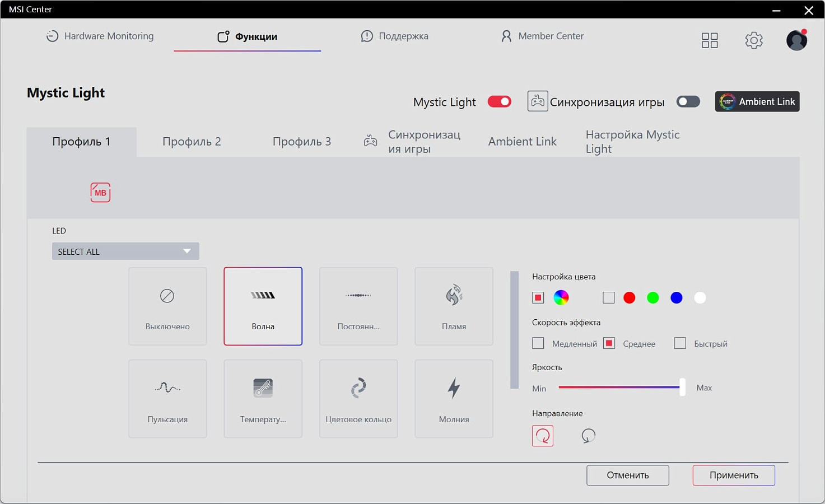The height and width of the screenshot is (504, 825).
Task: Click the effects list vertical scrollbar
Action: (515, 330)
